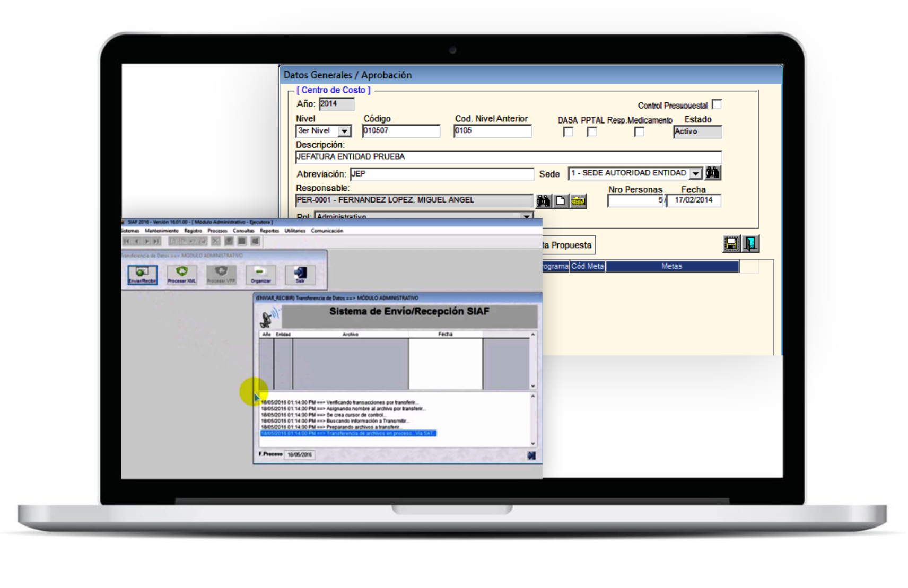Go to last record in SIAF toolbar
This screenshot has height=588, width=908.
(x=156, y=241)
